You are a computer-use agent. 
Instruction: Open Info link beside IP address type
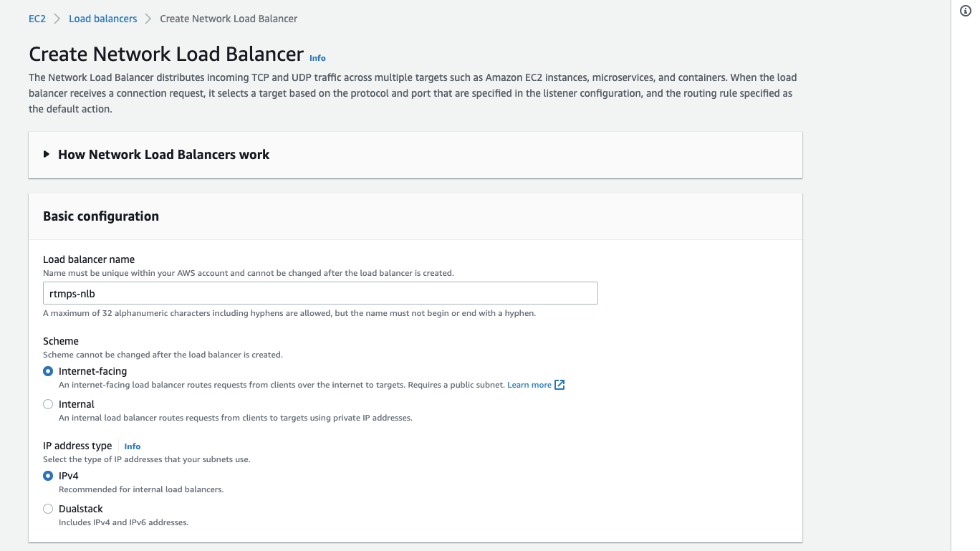pyautogui.click(x=133, y=446)
